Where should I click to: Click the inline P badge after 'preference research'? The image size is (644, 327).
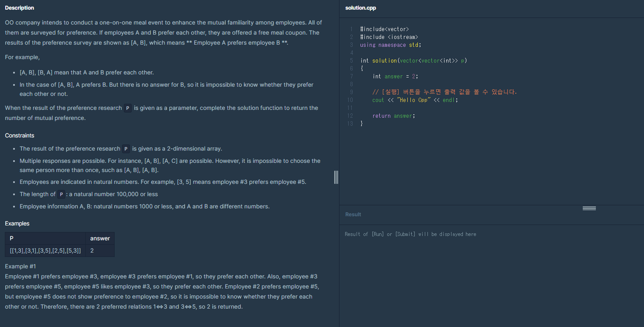(x=127, y=108)
